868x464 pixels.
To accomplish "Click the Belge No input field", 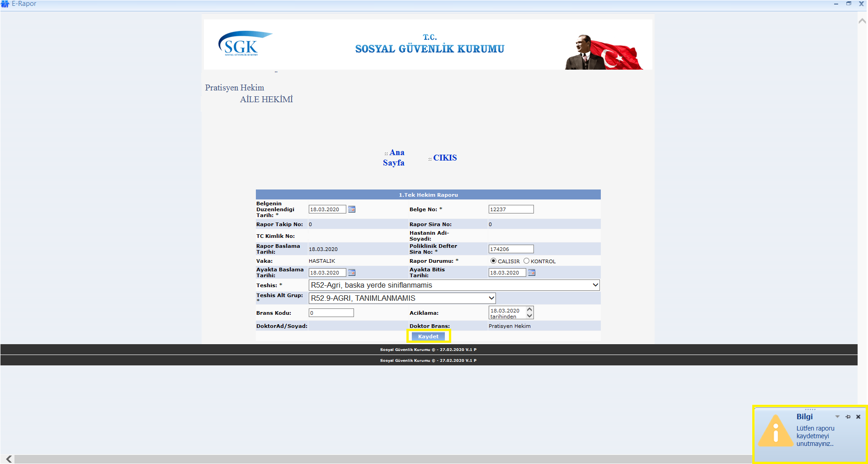I will coord(511,209).
